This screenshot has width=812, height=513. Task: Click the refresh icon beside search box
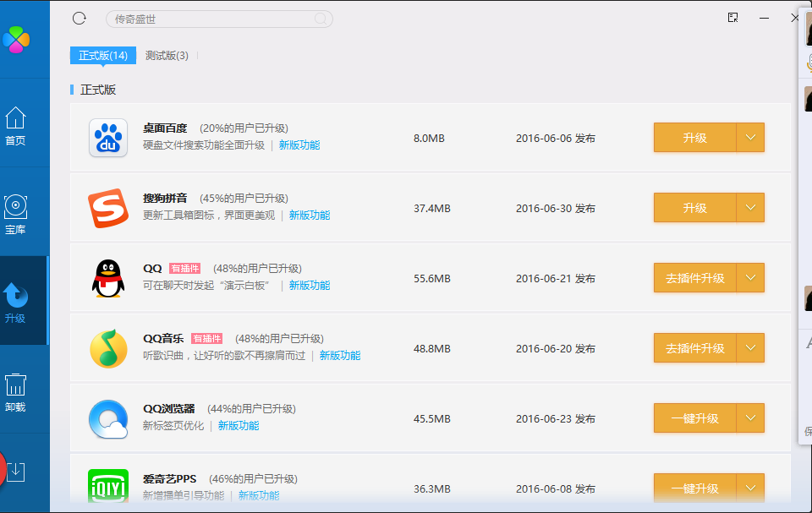coord(80,19)
